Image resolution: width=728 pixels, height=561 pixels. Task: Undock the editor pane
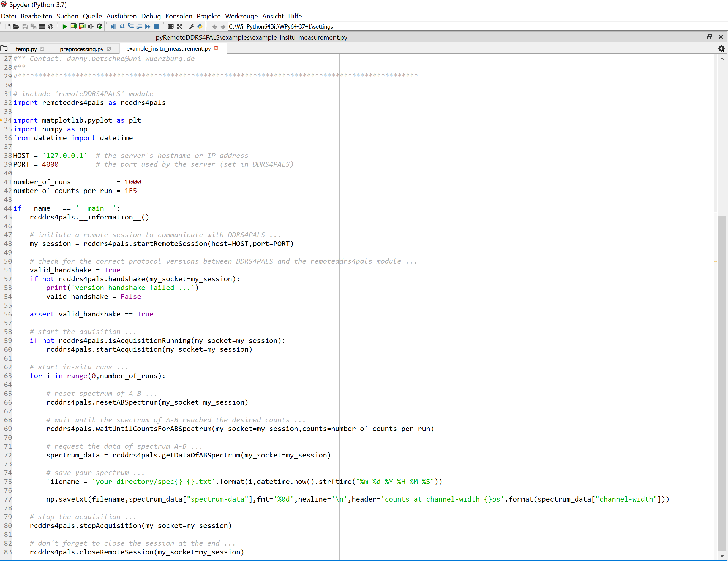click(x=709, y=37)
